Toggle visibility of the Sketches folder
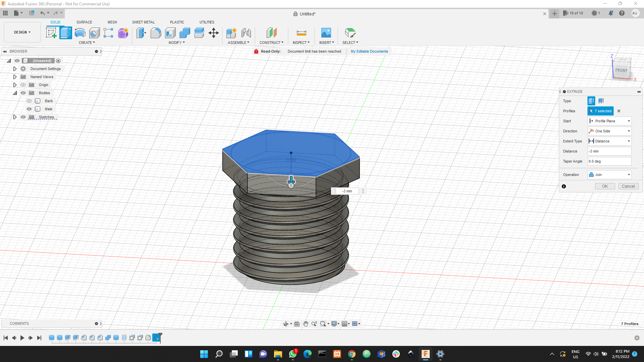 point(23,117)
